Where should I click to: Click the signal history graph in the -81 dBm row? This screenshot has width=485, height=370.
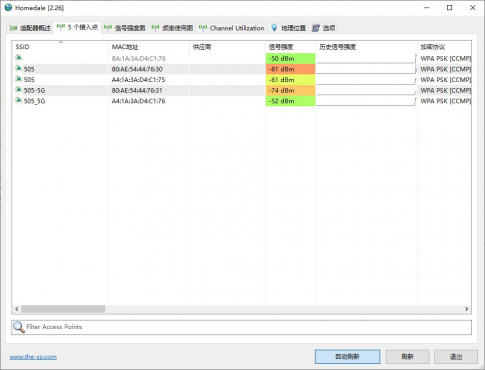[x=366, y=69]
